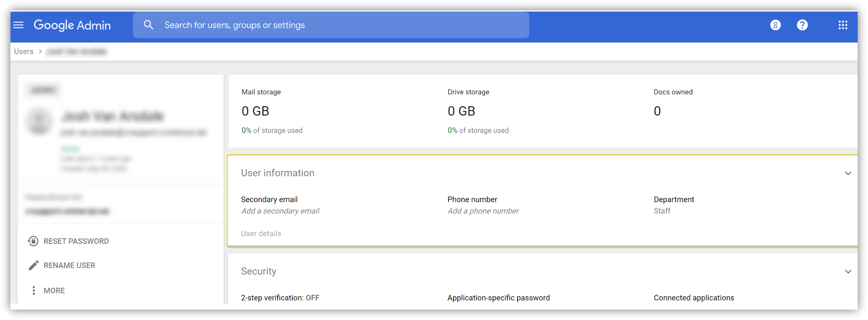Click the Department label
The height and width of the screenshot is (320, 868).
point(674,199)
